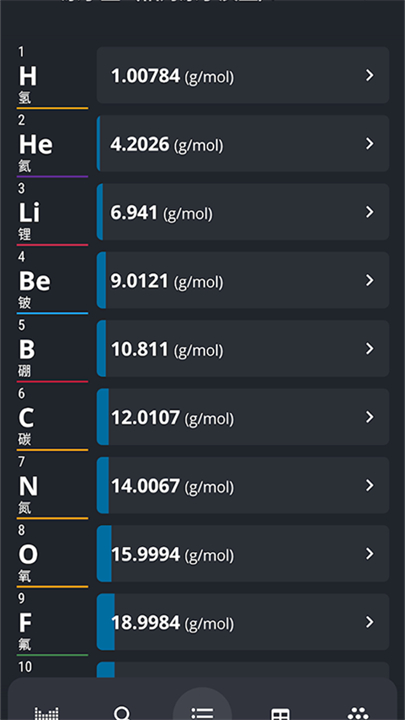Image resolution: width=405 pixels, height=720 pixels.
Task: Select the list view icon
Action: coord(202,713)
